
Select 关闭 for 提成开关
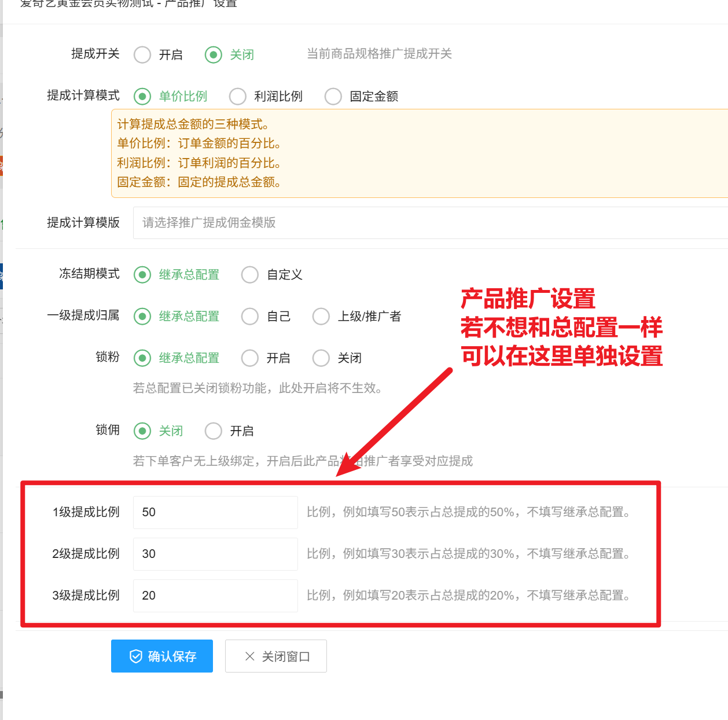pyautogui.click(x=214, y=55)
